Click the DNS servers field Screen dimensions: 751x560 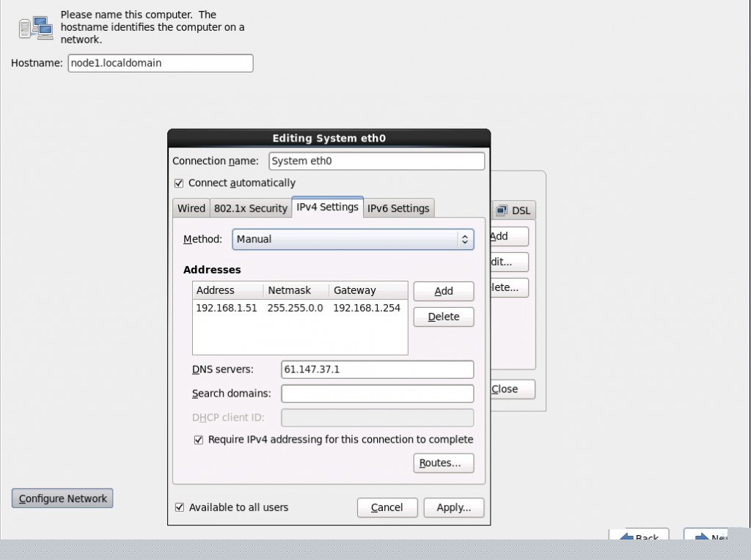click(377, 369)
